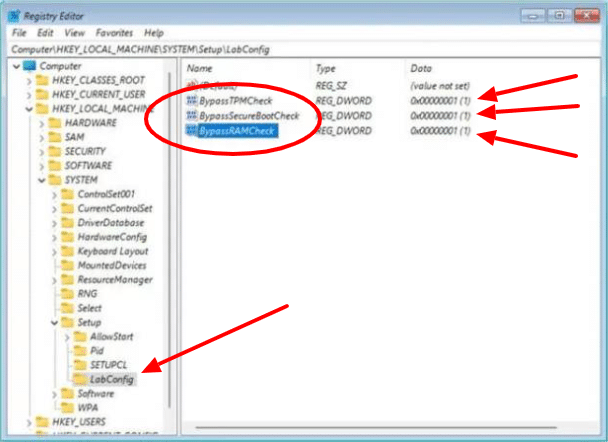
Task: Select the SECURITY folder icon
Action: 55,152
